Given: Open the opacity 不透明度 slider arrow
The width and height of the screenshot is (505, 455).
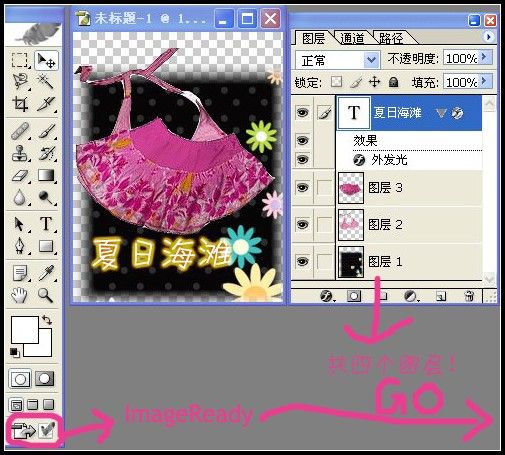Looking at the screenshot, I should pyautogui.click(x=485, y=58).
